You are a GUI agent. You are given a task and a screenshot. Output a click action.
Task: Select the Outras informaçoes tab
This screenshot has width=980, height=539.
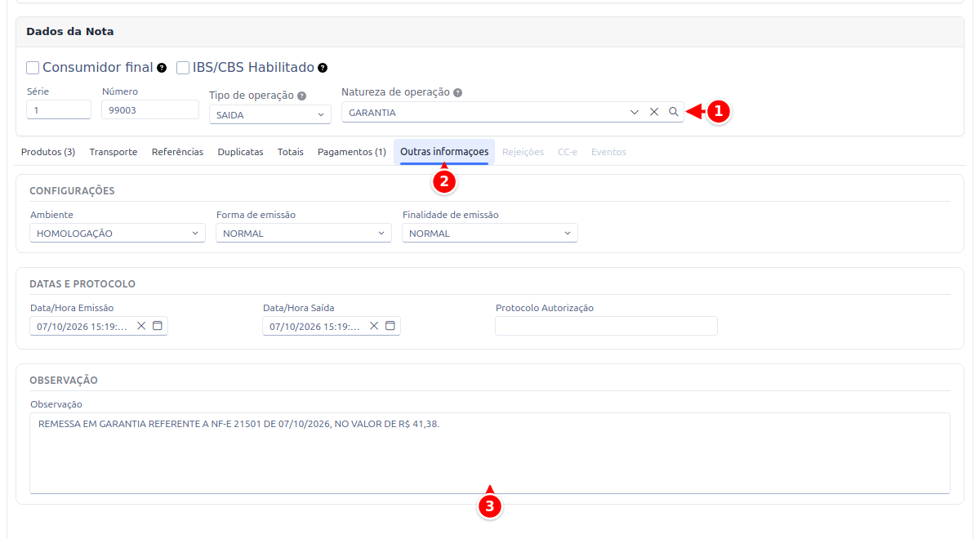(444, 152)
